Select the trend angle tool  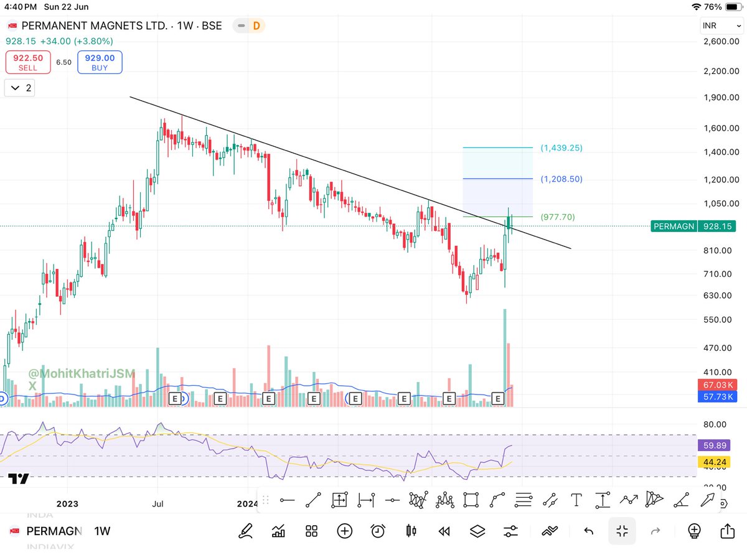pos(682,500)
